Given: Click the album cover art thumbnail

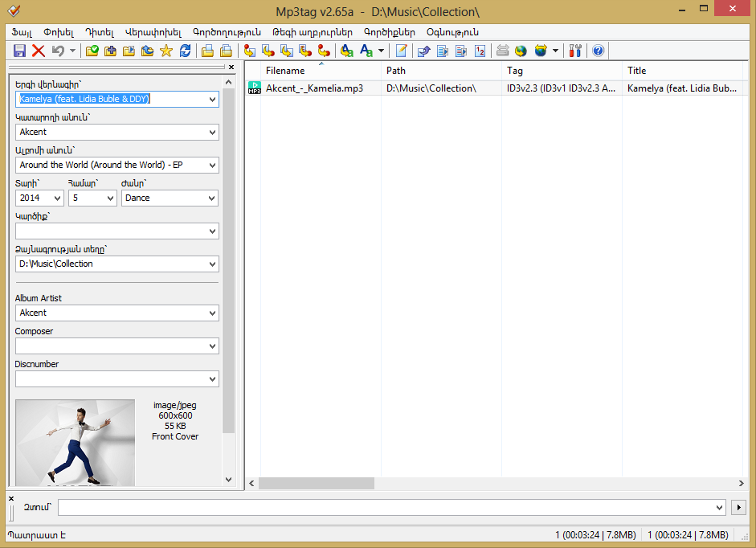Looking at the screenshot, I should coord(76,443).
